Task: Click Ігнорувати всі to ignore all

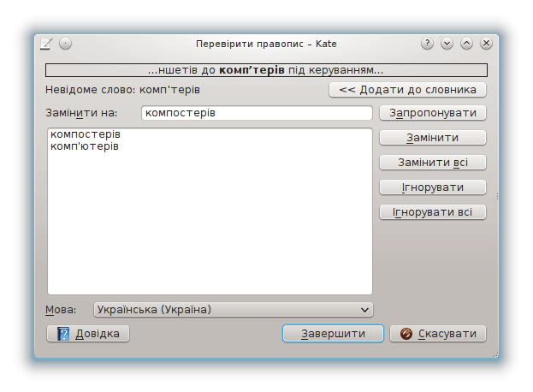Action: (433, 212)
